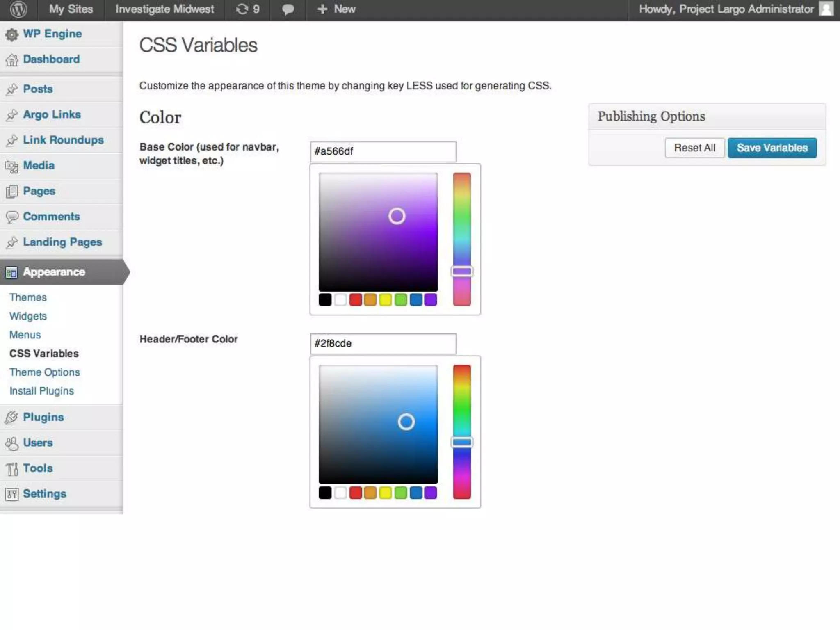Click the Plugins plug icon
Screen dimensions: 840x630
(x=12, y=418)
